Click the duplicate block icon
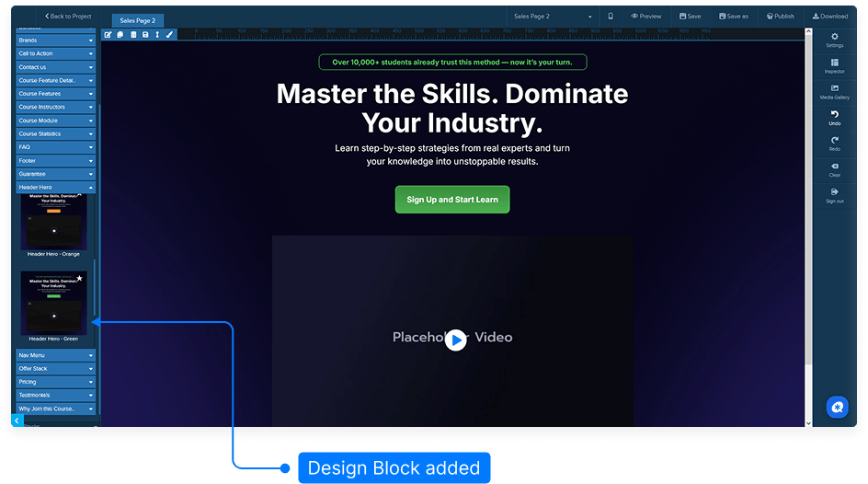868x484 pixels. pyautogui.click(x=120, y=35)
